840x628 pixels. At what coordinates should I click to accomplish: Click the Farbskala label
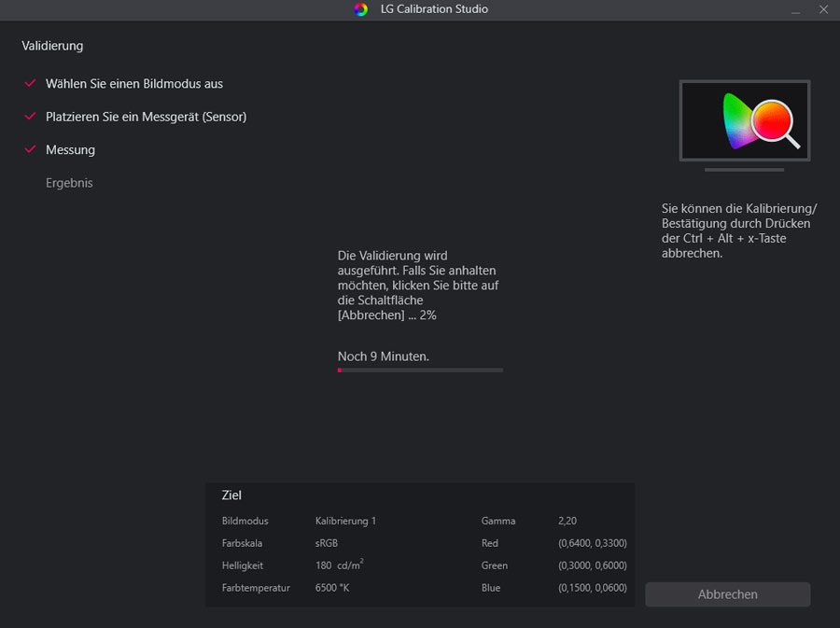tap(242, 543)
